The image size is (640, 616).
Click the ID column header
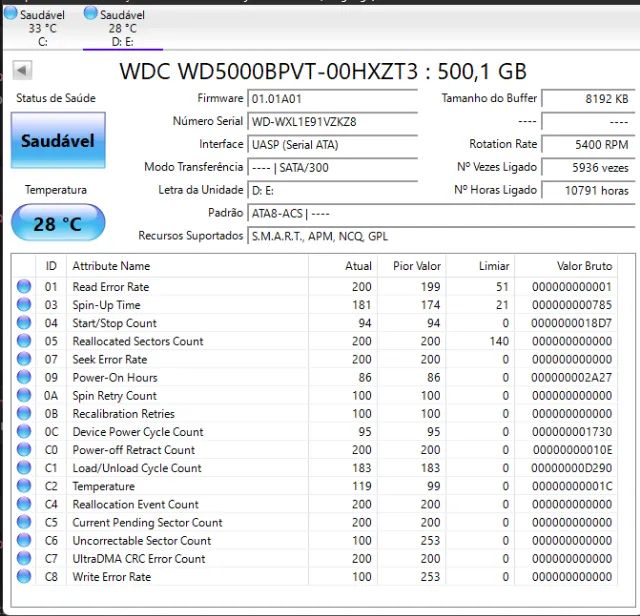coord(51,266)
